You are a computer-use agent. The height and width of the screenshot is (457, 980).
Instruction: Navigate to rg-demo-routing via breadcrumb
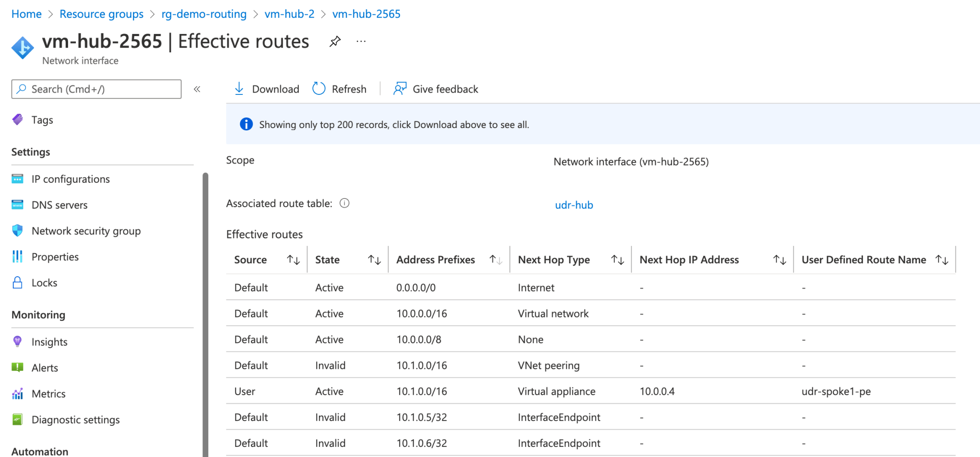[204, 14]
